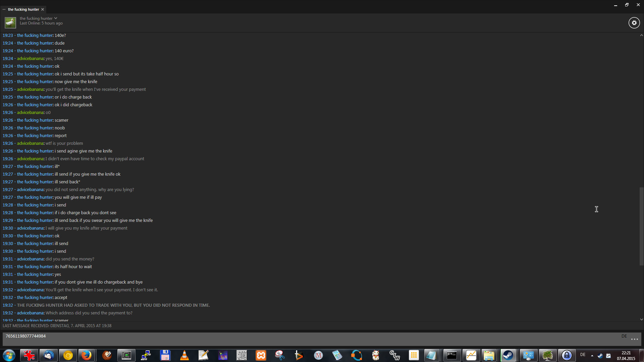Click the duck avatar thumbnail
The image size is (644, 362).
click(10, 23)
